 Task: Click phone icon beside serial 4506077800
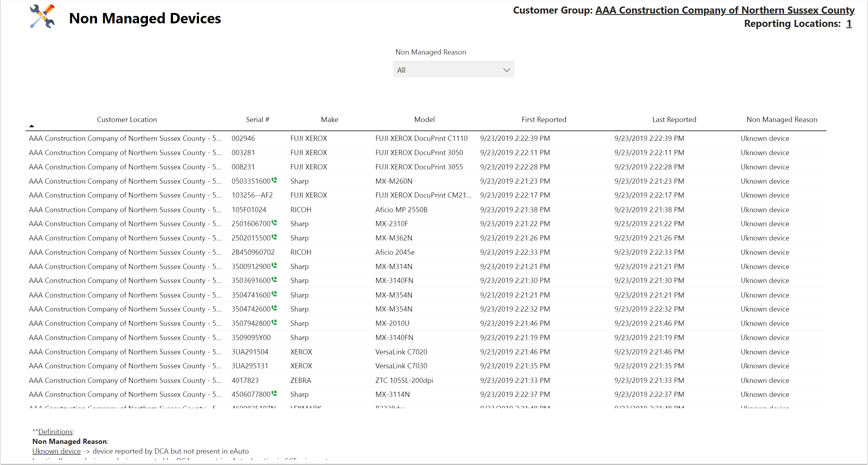274,393
